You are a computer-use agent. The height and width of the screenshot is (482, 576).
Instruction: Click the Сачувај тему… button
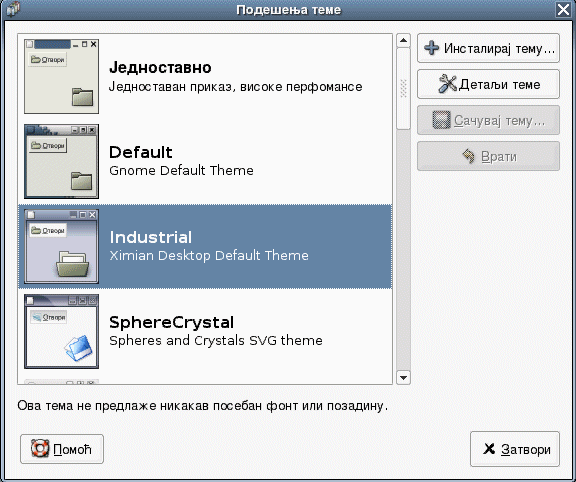coord(488,120)
